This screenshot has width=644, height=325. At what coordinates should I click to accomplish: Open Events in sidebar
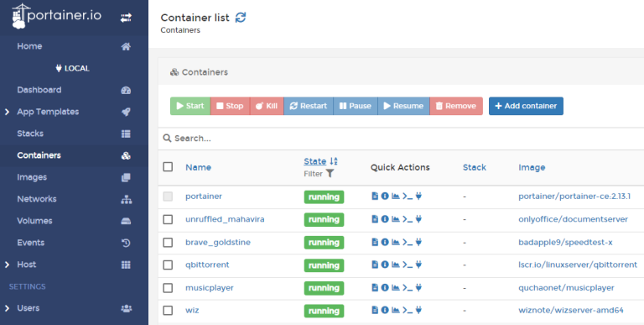(x=31, y=243)
